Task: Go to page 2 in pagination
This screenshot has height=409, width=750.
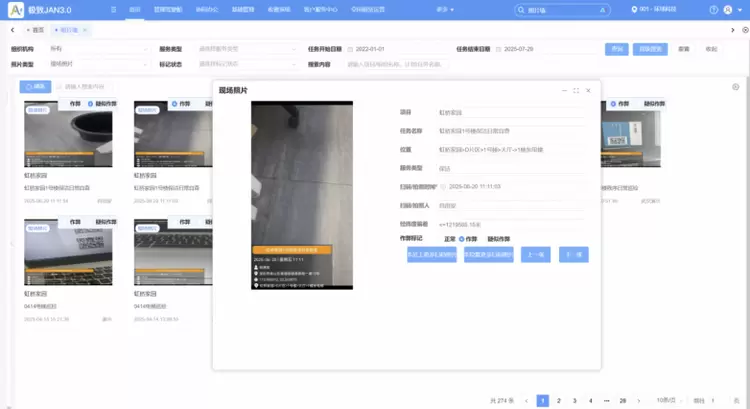Action: (558, 399)
